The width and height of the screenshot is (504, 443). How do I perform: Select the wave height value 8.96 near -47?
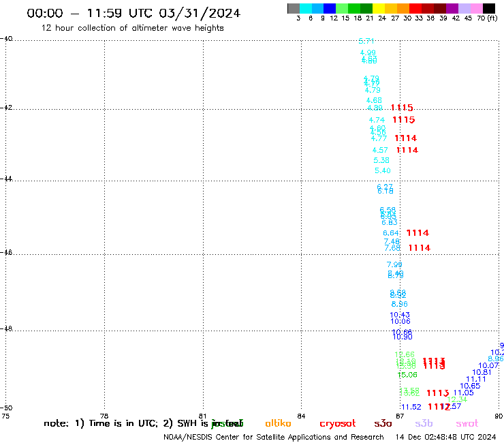399,304
